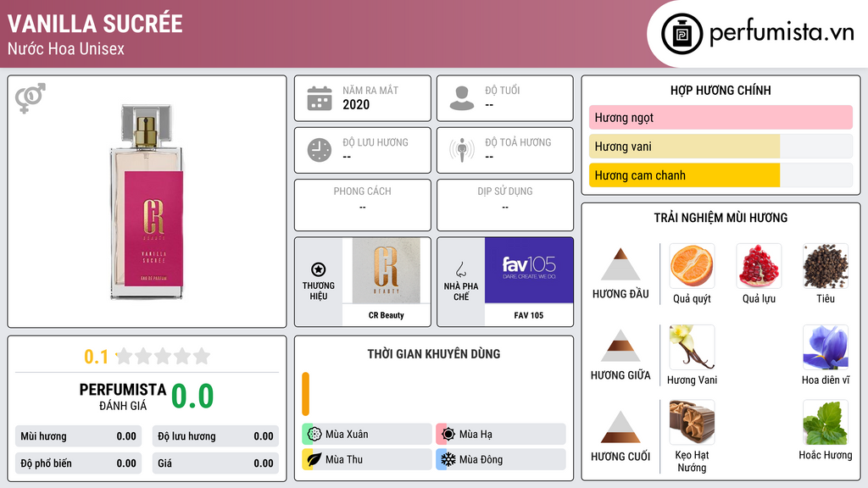Open the Vanilla Sucrée bottle image
This screenshot has height=488, width=868.
point(147,202)
